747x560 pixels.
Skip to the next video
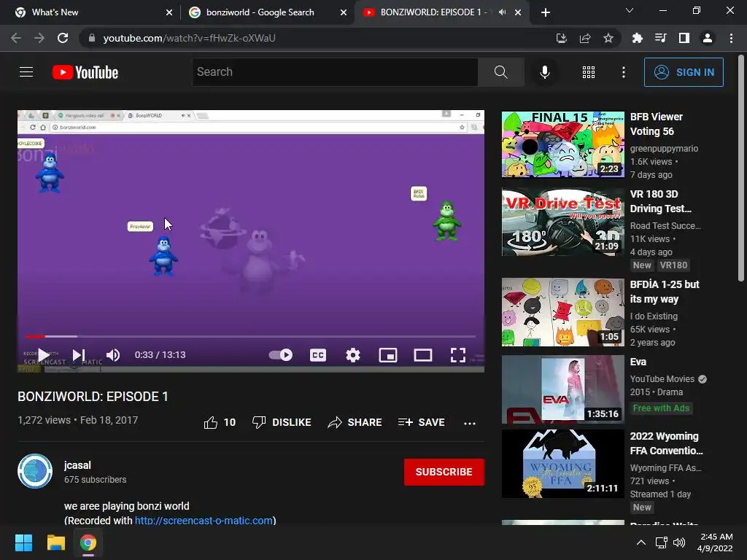(79, 355)
